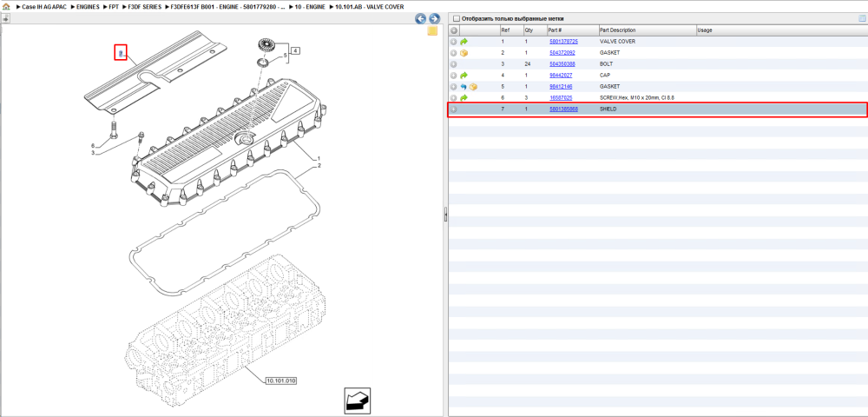Screen dimensions: 868x417
Task: Select the VALVE COVER description text
Action: point(618,42)
